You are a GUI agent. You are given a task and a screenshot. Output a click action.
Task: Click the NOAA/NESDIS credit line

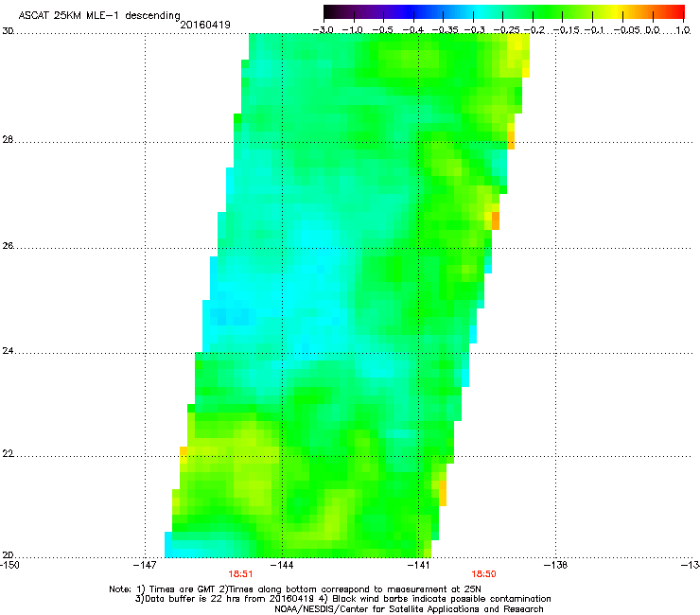point(409,609)
